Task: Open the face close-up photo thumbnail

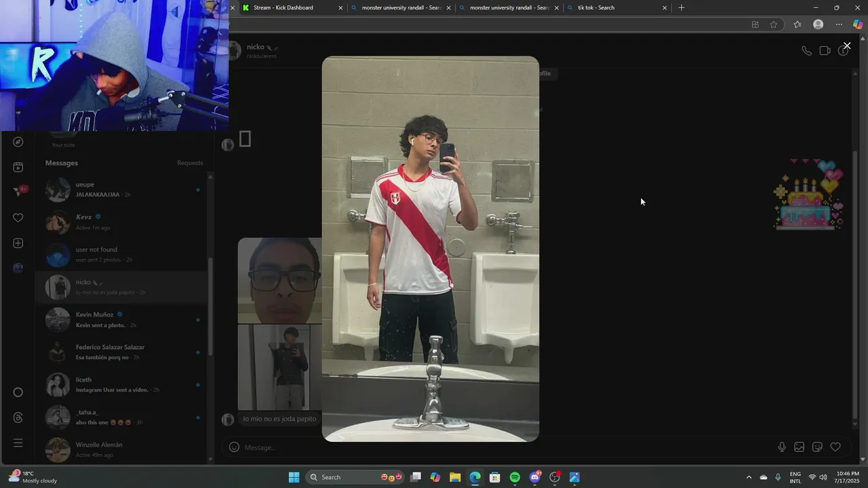Action: pos(279,281)
